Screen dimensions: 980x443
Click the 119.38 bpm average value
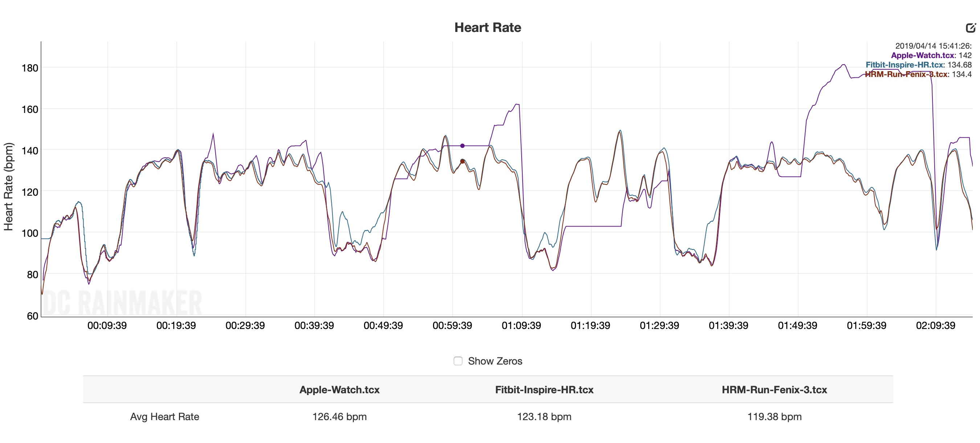[x=774, y=416]
